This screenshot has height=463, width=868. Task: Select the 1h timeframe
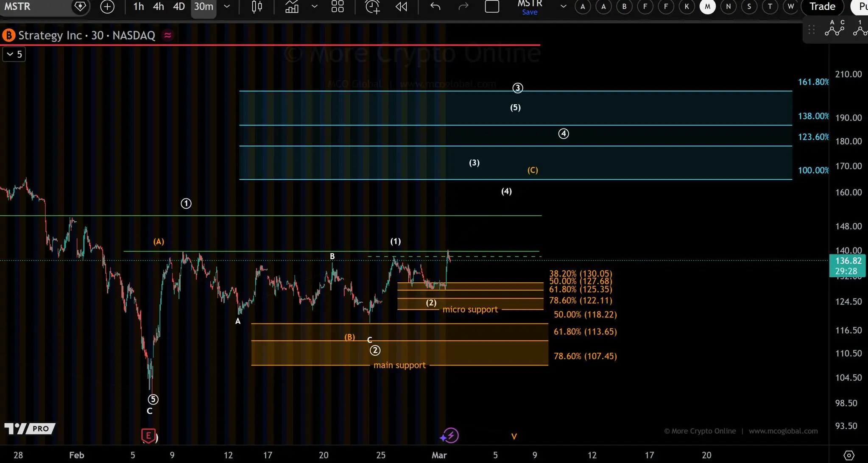click(x=138, y=6)
